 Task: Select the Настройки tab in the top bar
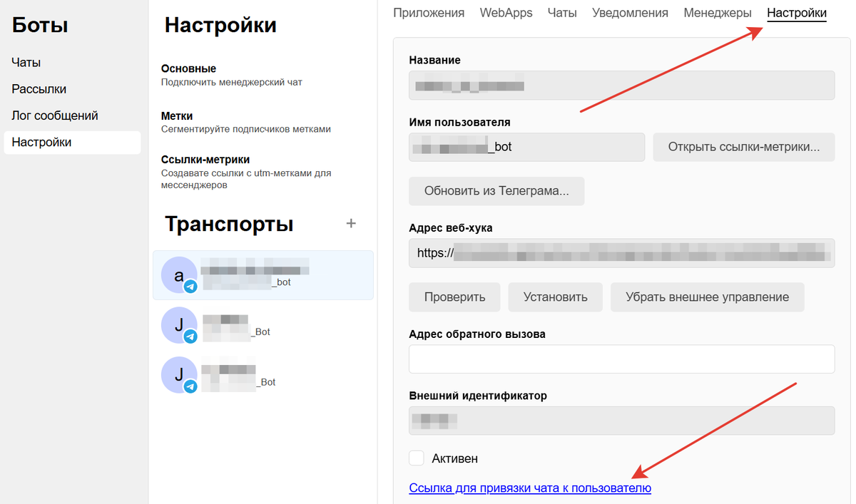click(x=797, y=13)
